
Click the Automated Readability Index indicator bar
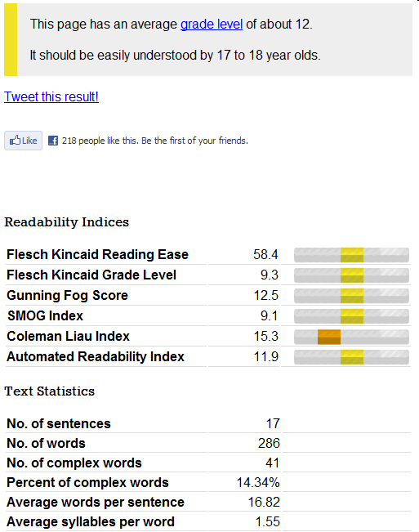(351, 357)
